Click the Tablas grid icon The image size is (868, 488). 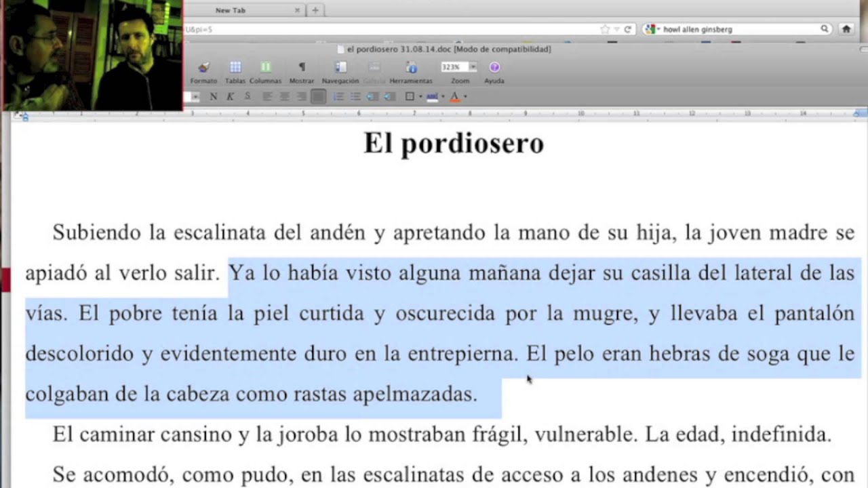pos(235,67)
